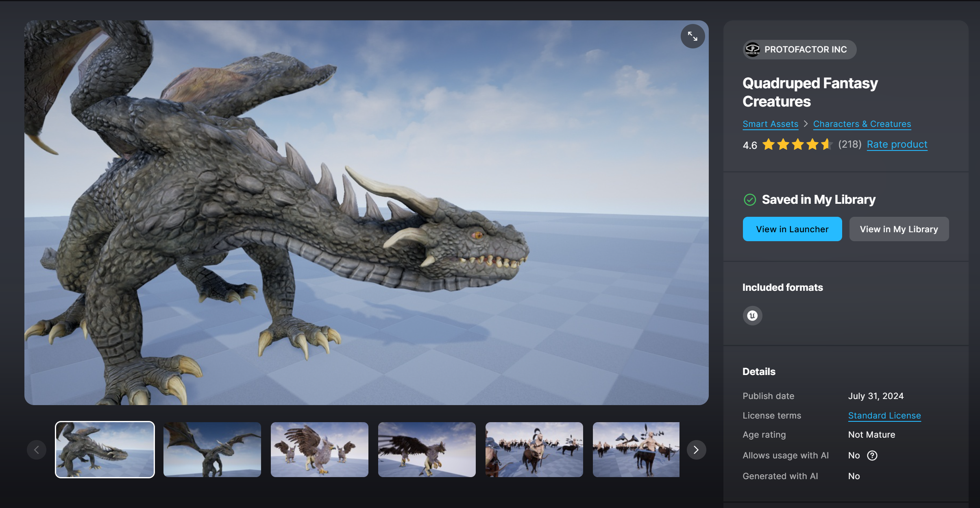Viewport: 980px width, 508px height.
Task: Open the help tooltip beside 'Allows usage with AI'
Action: tap(871, 455)
